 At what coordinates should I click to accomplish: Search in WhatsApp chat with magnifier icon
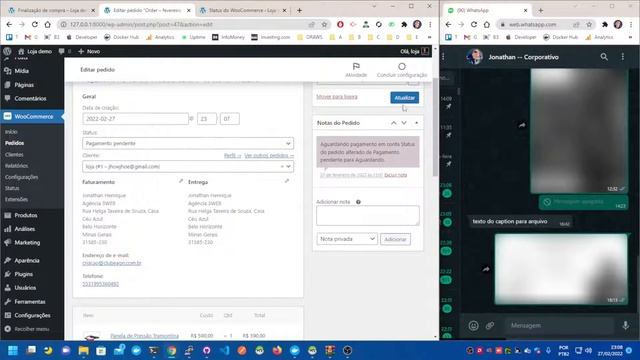click(x=604, y=57)
